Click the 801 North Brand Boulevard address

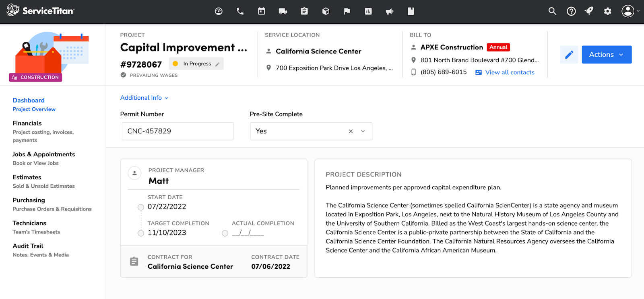[x=479, y=60]
